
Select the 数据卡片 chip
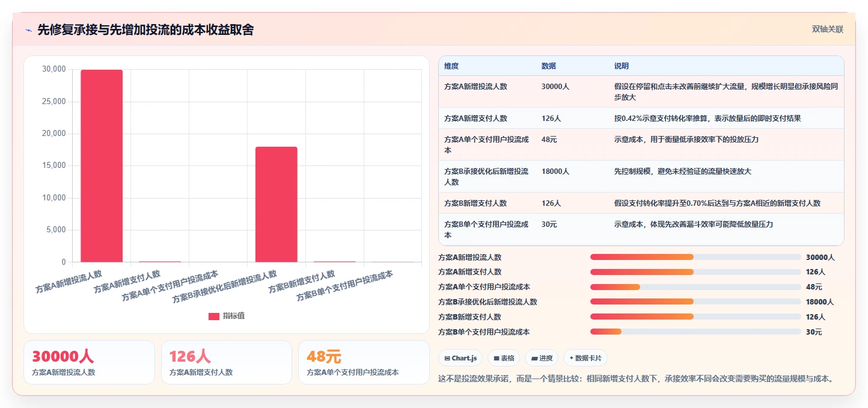[x=585, y=358]
